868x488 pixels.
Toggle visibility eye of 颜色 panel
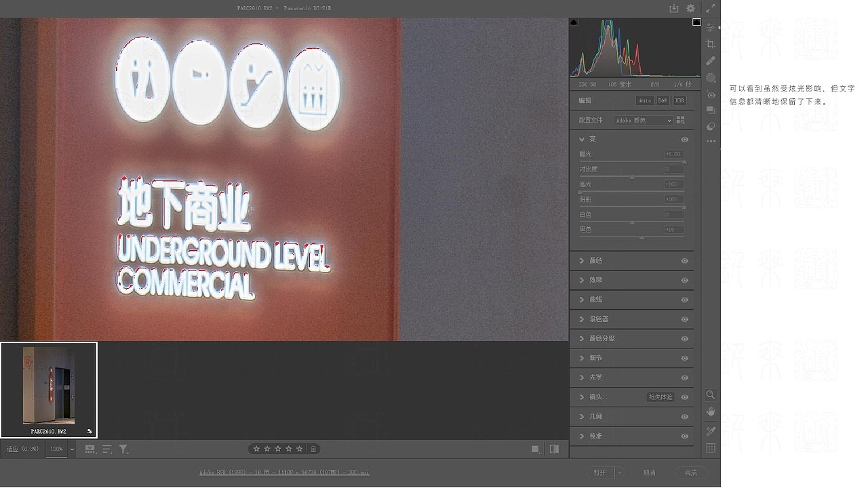click(x=685, y=260)
